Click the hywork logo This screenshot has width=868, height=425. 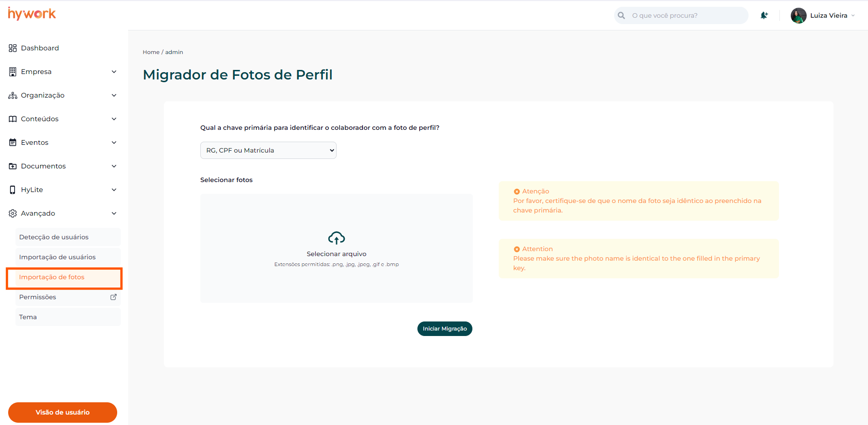click(x=32, y=14)
